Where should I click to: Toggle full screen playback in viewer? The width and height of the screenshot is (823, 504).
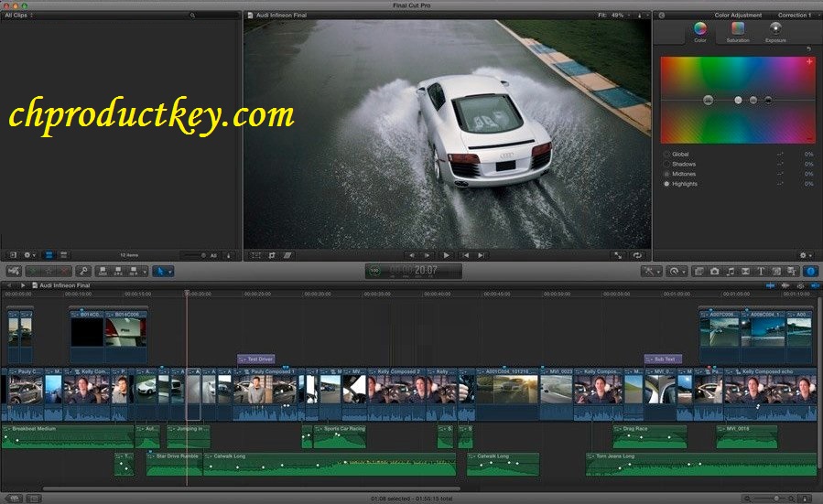point(618,255)
